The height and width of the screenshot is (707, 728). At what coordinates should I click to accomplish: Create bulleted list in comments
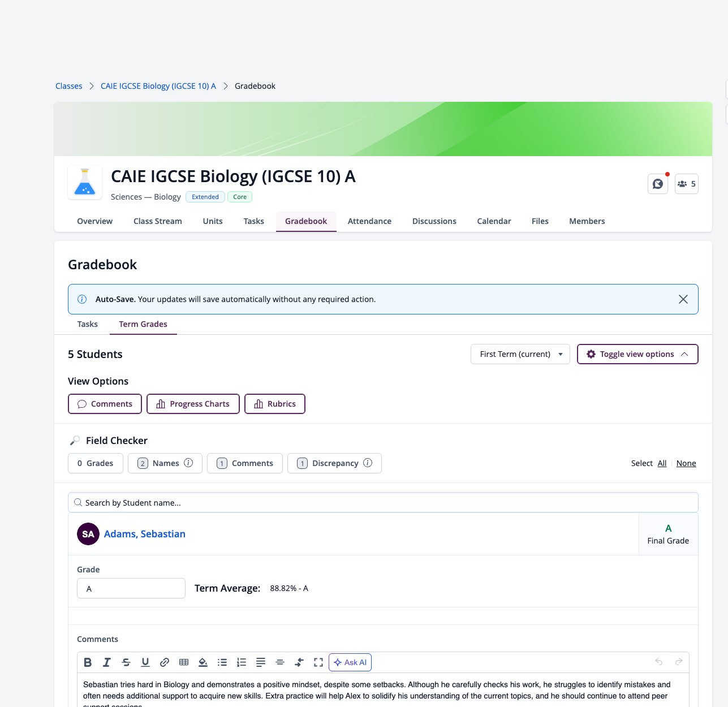[222, 662]
